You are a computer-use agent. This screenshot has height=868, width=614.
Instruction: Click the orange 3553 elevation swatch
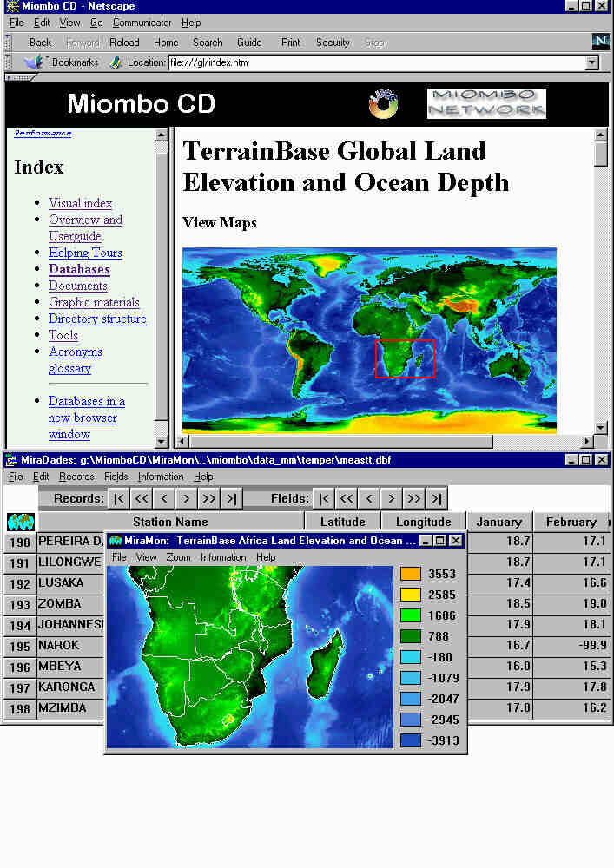(410, 574)
